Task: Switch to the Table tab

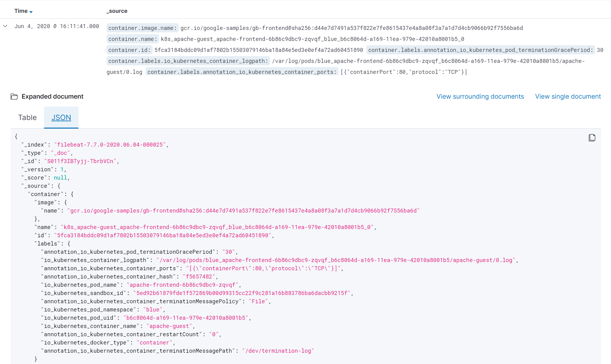Action: [27, 118]
